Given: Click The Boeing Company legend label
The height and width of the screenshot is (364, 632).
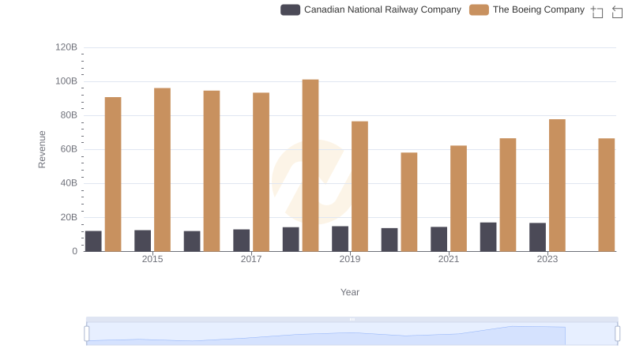Looking at the screenshot, I should 539,9.
